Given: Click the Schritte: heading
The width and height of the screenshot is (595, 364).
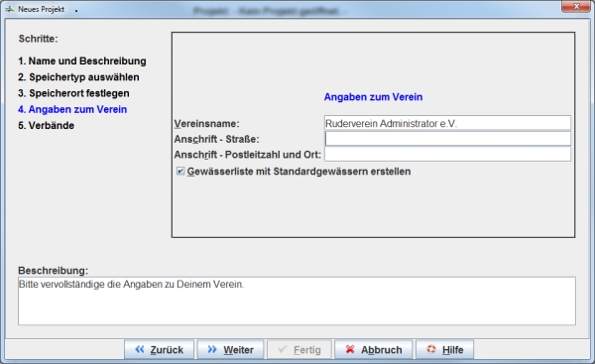Looking at the screenshot, I should [38, 39].
